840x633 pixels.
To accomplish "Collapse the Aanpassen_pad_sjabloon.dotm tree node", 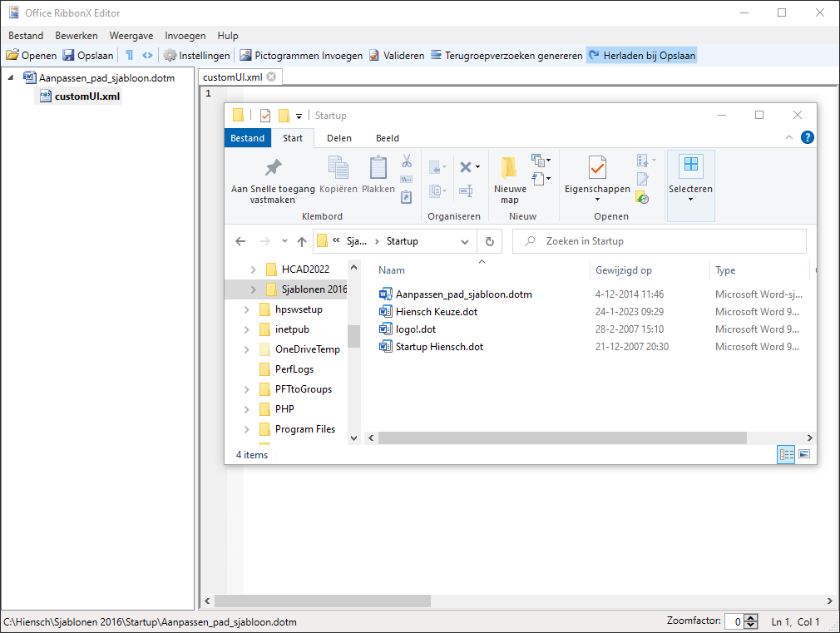I will coord(11,77).
